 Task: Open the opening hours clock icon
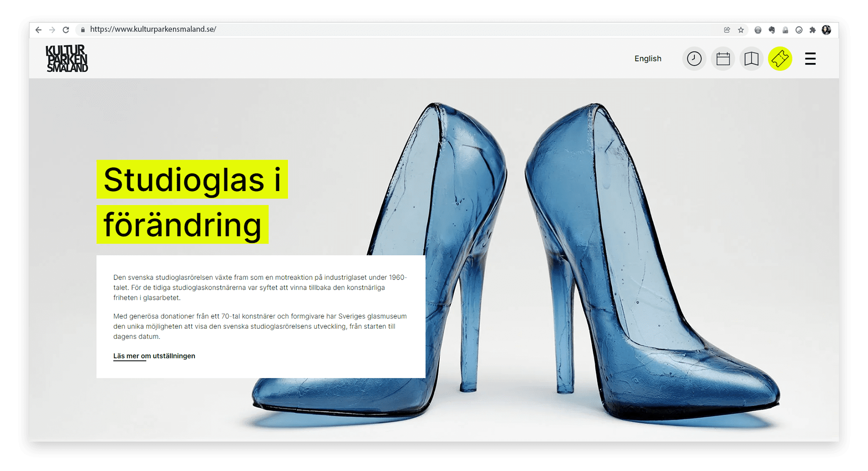pos(694,58)
